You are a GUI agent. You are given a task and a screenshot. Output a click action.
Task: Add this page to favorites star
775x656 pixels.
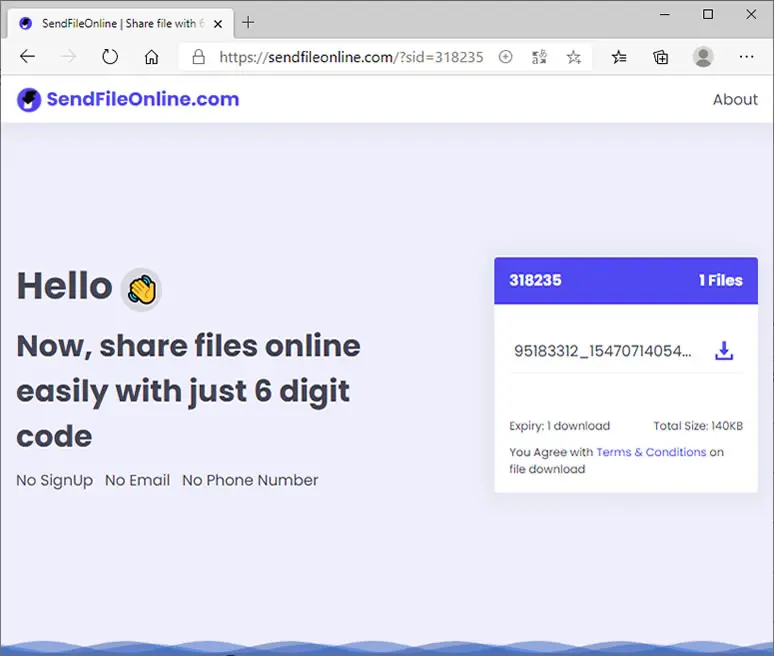(x=573, y=57)
